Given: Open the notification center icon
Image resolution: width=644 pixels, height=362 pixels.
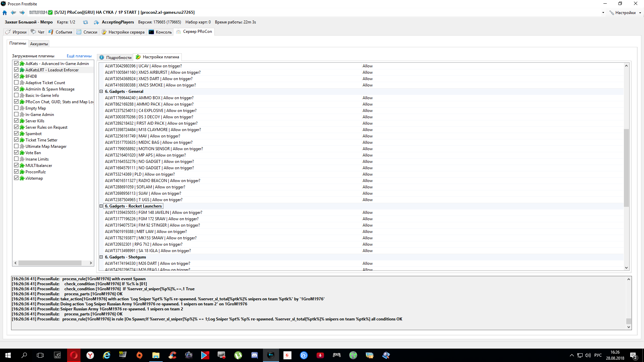Looking at the screenshot, I should [634, 356].
